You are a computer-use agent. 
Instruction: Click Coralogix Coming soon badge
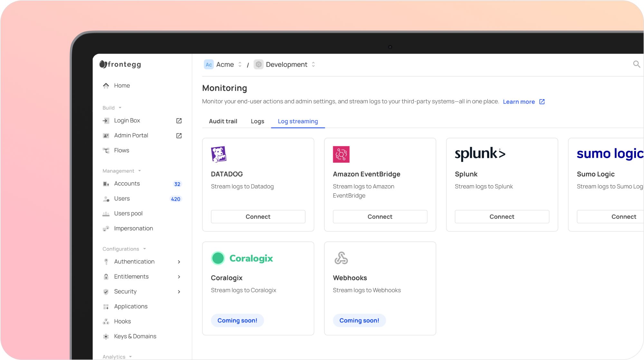click(x=237, y=320)
